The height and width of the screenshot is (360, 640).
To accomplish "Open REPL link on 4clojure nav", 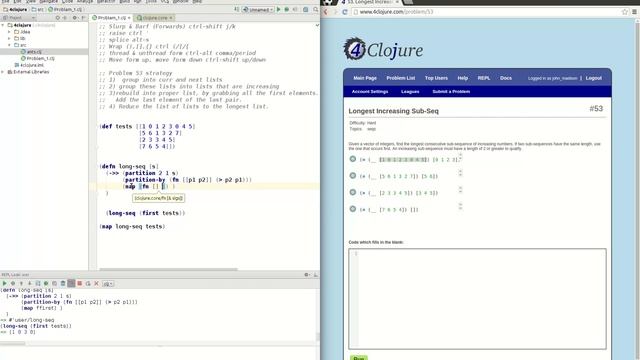I will (484, 78).
